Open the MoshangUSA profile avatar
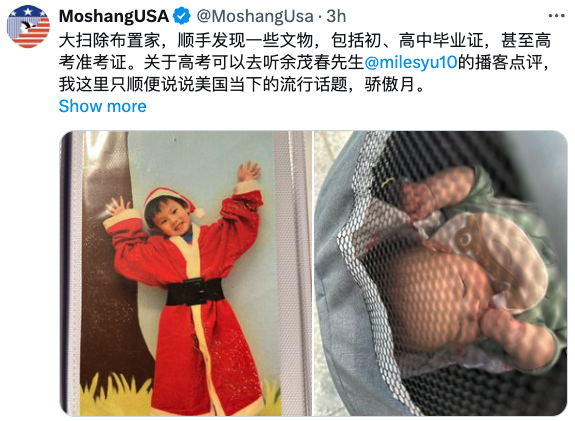The image size is (575, 421). 28,26
